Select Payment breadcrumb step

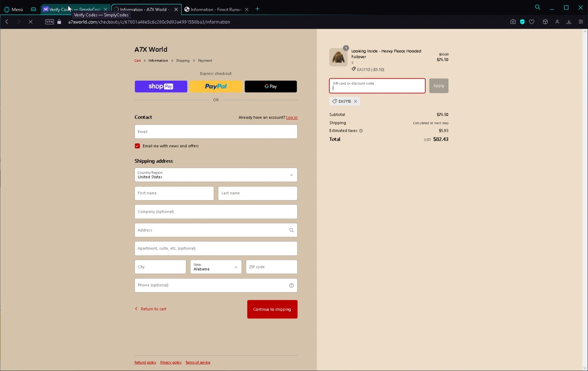tap(205, 61)
